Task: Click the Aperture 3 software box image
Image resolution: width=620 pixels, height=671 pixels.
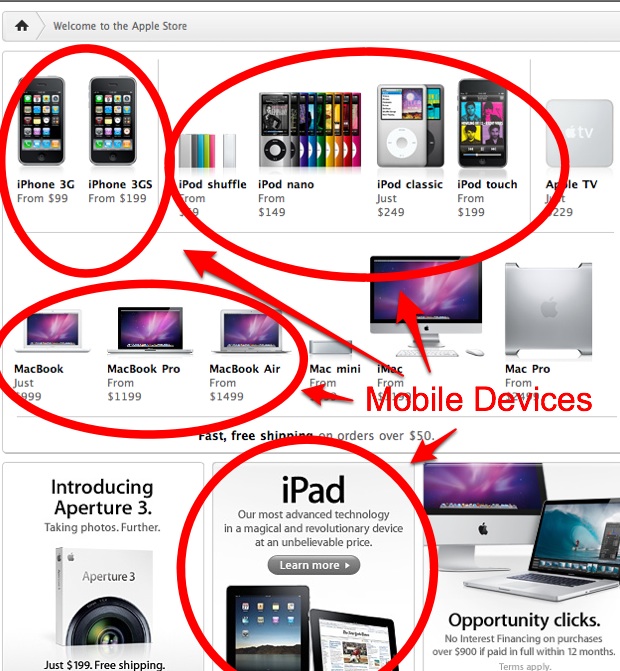Action: 104,598
